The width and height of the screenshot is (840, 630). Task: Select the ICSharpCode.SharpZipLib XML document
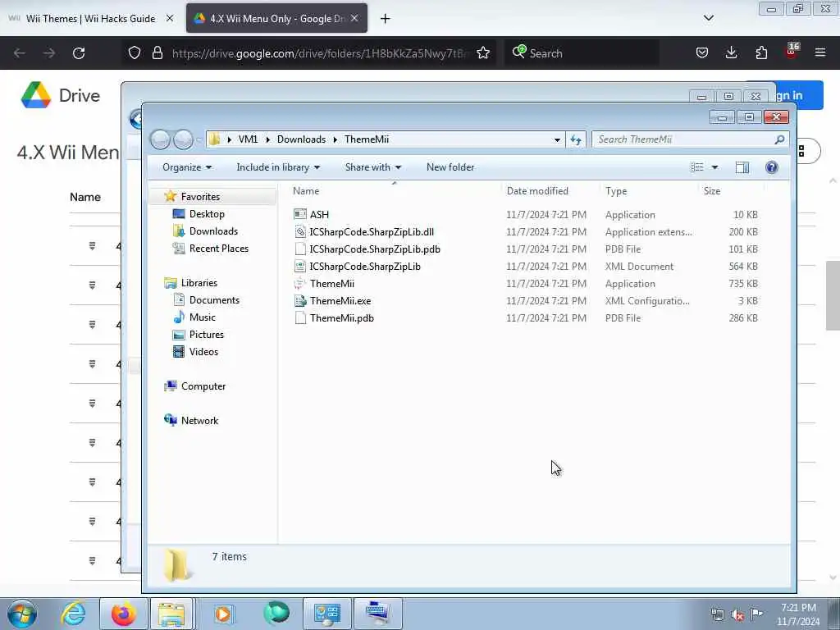(x=365, y=267)
